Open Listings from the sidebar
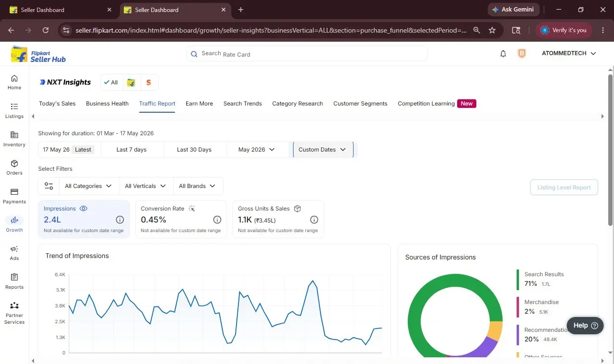This screenshot has width=614, height=364. (x=14, y=111)
